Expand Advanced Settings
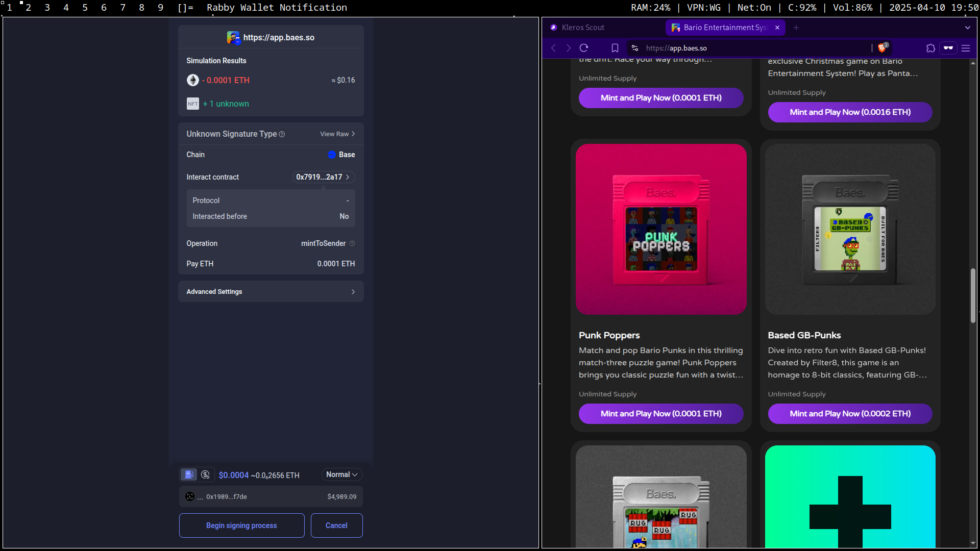Viewport: 980px width, 551px height. [271, 292]
